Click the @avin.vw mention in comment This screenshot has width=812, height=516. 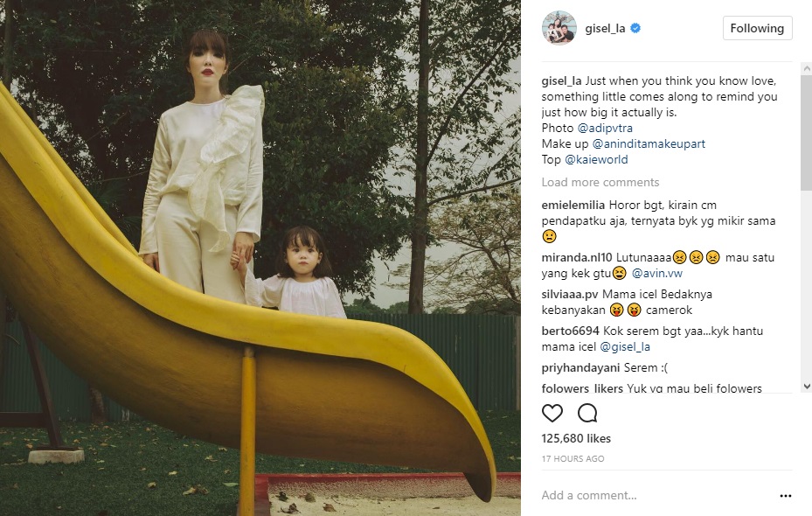click(x=657, y=273)
